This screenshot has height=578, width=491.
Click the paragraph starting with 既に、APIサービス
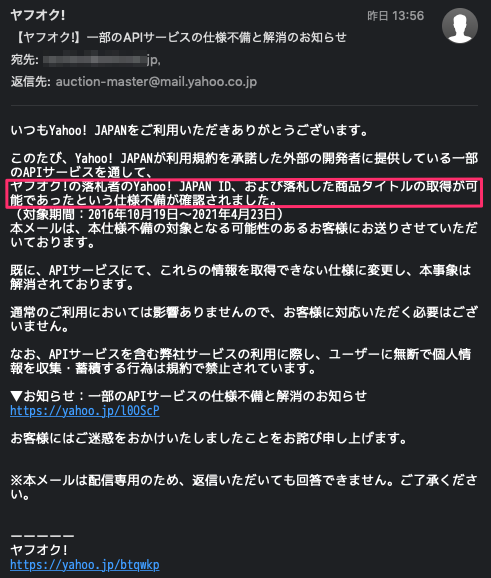coord(241,277)
